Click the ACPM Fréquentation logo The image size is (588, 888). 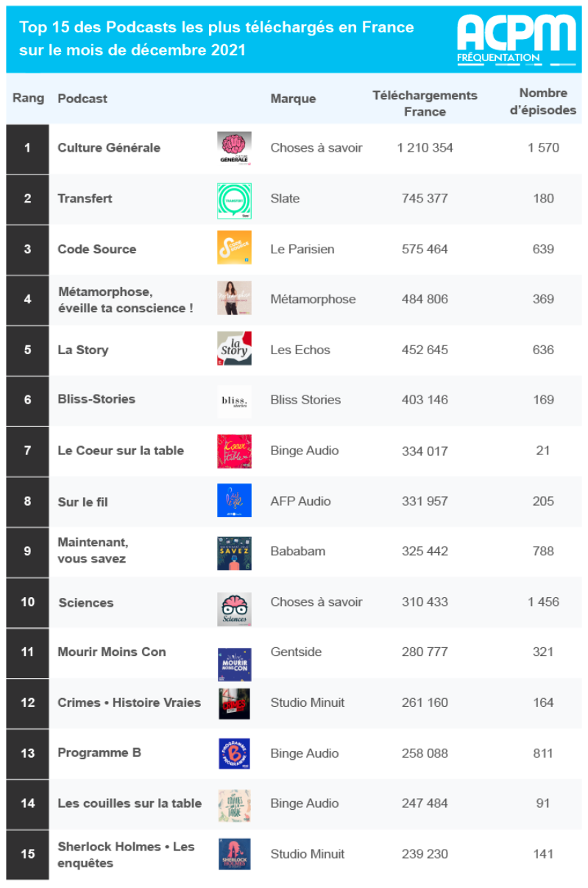point(516,38)
